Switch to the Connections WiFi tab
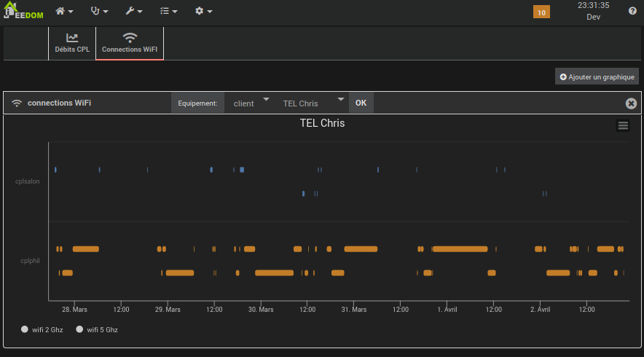The image size is (644, 357). click(130, 43)
